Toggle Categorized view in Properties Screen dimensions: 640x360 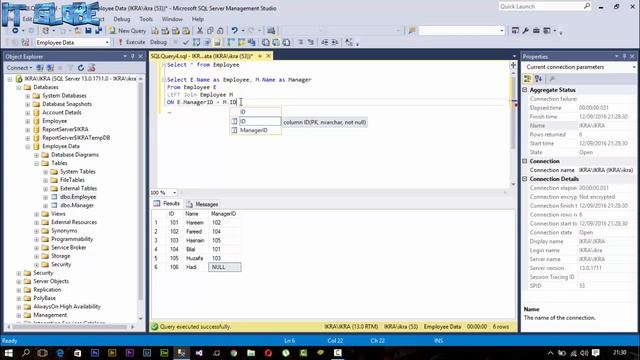[x=528, y=78]
